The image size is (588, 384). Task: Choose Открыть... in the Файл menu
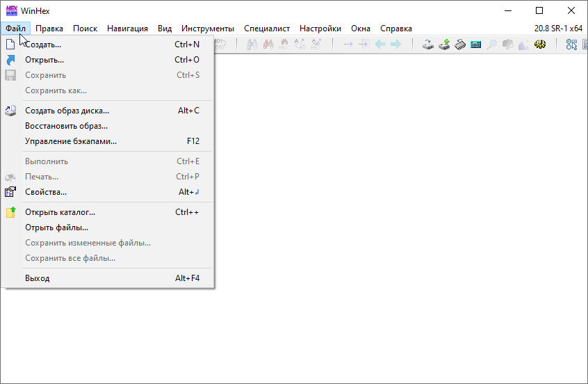tap(108, 60)
